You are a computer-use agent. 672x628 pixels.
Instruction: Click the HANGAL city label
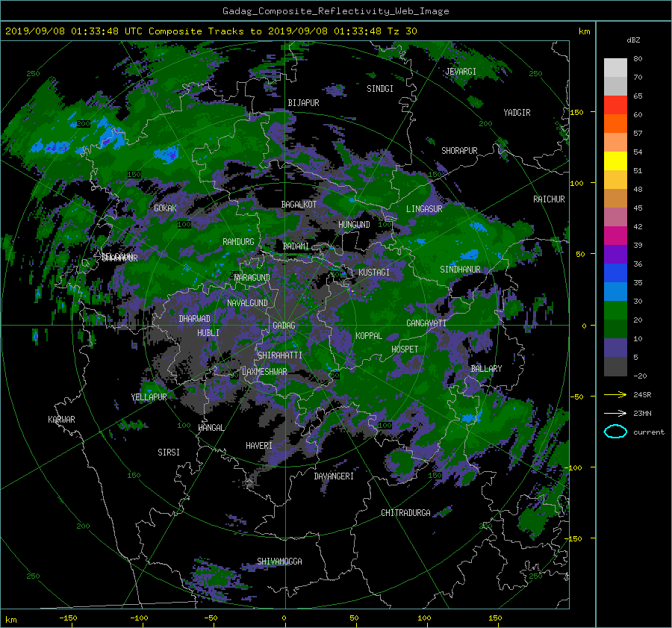[211, 428]
